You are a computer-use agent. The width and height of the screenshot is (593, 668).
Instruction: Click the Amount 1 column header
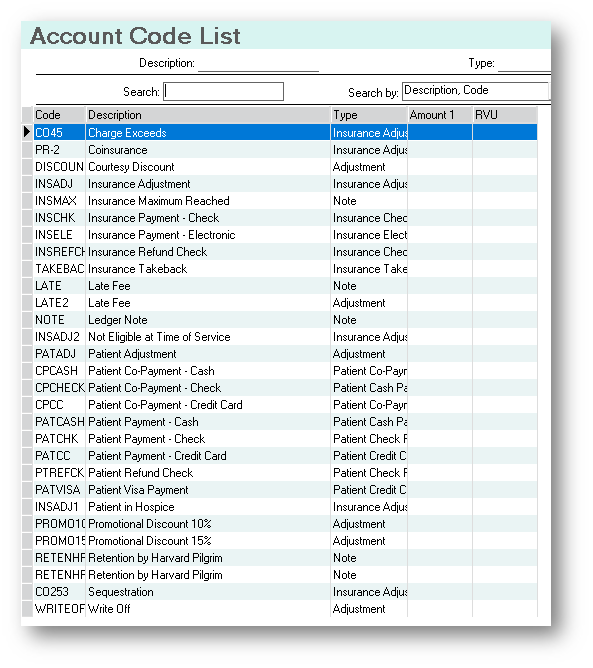coord(440,115)
